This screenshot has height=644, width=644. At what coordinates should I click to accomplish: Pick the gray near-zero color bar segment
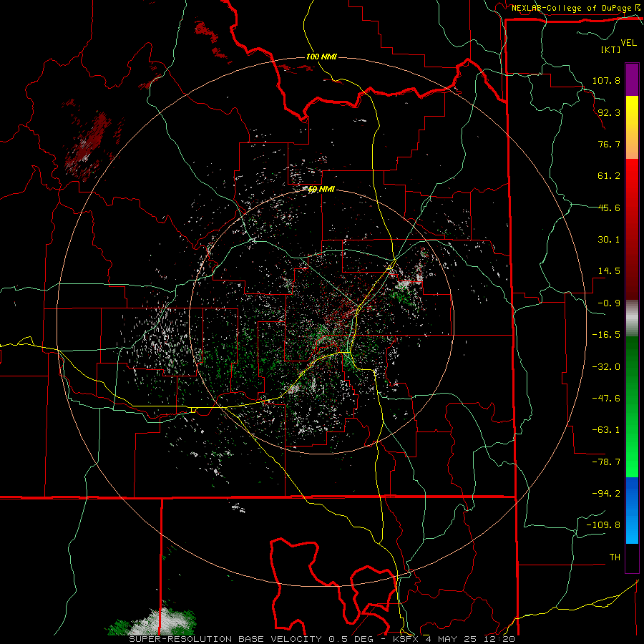pyautogui.click(x=632, y=318)
